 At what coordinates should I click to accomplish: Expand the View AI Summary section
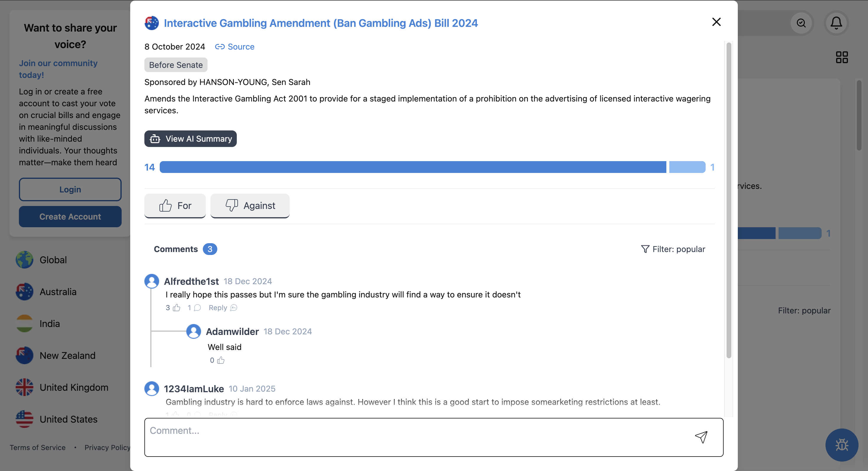coord(190,139)
